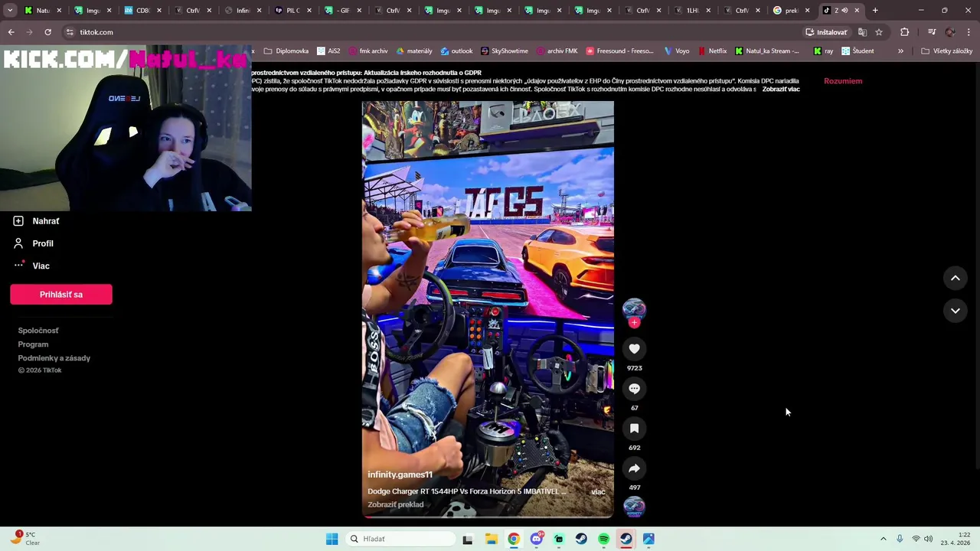Click the playing TikTok video

[x=488, y=309]
